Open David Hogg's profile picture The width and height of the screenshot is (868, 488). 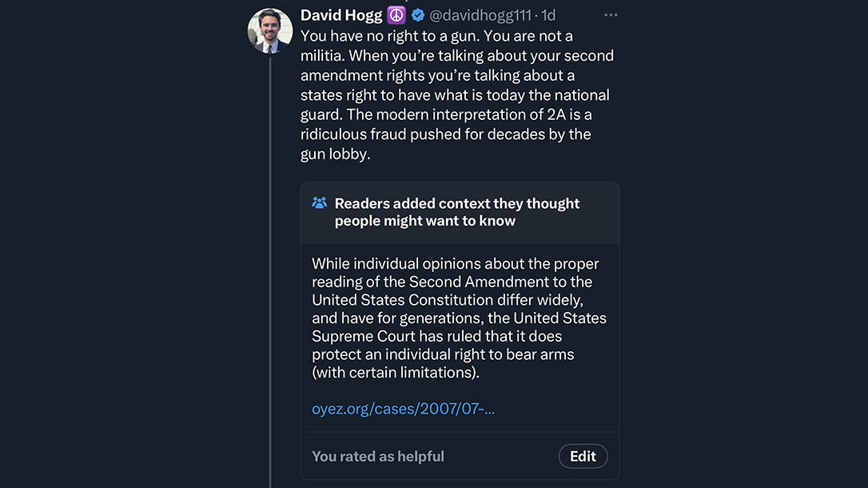270,30
